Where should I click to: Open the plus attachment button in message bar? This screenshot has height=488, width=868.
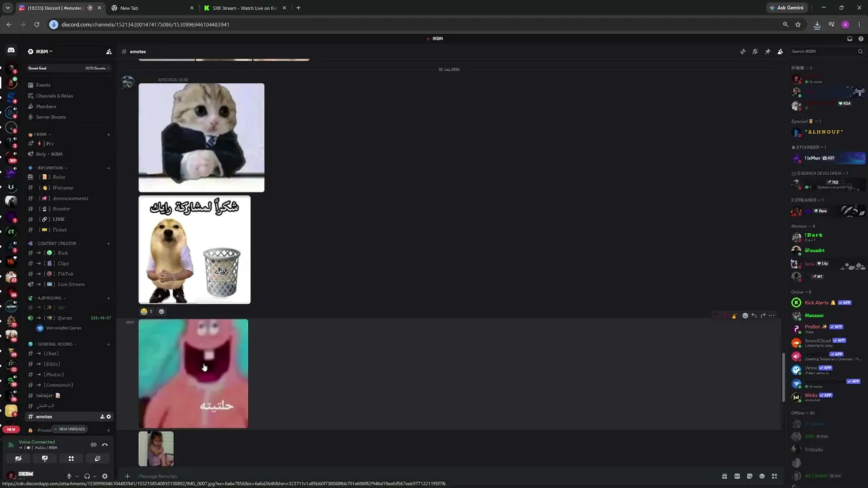(x=127, y=476)
